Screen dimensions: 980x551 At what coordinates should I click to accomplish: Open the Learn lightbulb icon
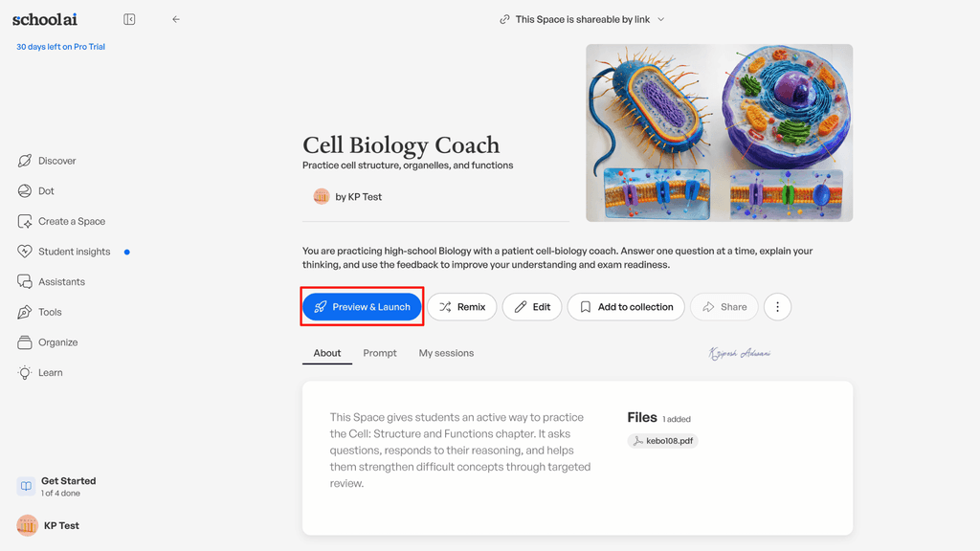pos(24,373)
